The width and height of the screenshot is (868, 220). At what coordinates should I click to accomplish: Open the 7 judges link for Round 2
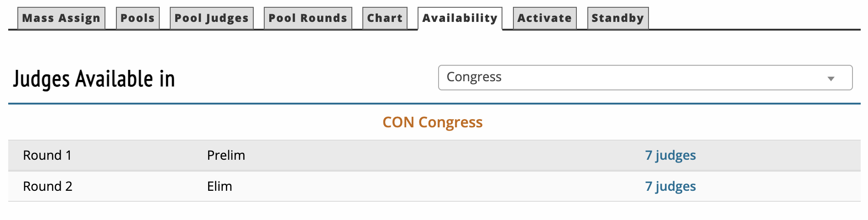(670, 187)
